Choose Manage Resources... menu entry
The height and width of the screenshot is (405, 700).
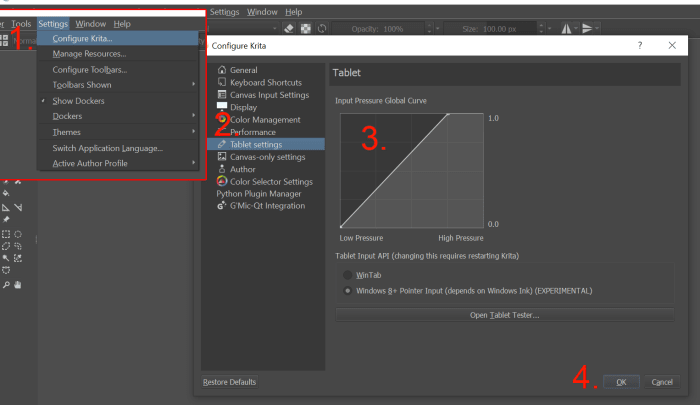(118, 54)
